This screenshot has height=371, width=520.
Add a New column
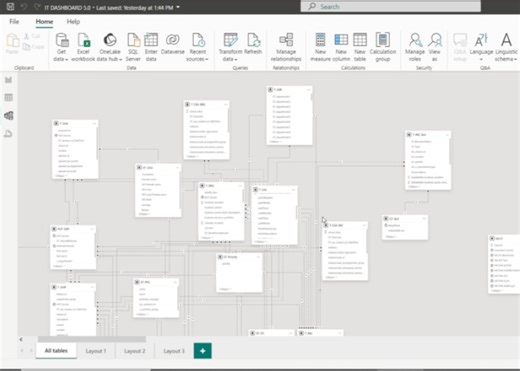coord(341,47)
